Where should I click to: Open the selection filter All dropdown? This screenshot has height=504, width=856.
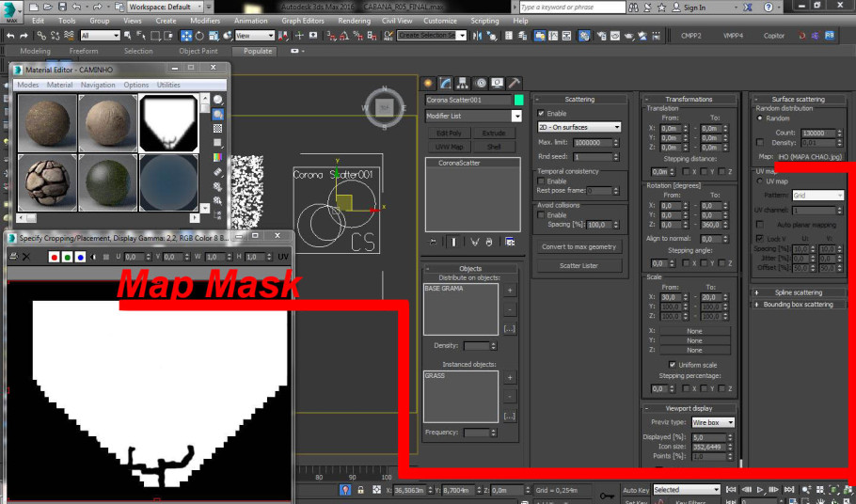tap(100, 36)
